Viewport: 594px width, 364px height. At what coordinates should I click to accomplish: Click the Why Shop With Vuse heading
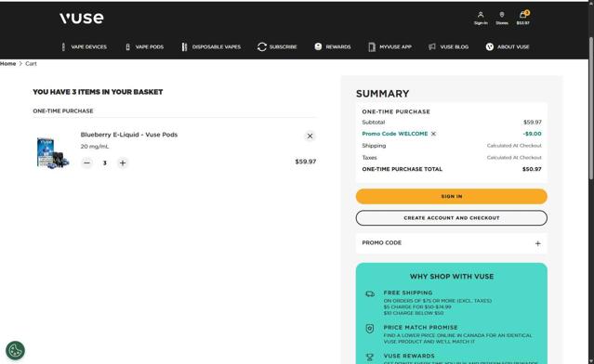point(452,277)
